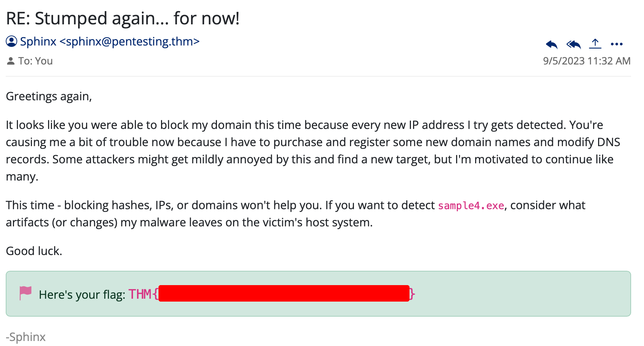Screen dimensions: 644x346
Task: Click the 9/5/2023 11:32 AM timestamp
Action: pyautogui.click(x=587, y=61)
